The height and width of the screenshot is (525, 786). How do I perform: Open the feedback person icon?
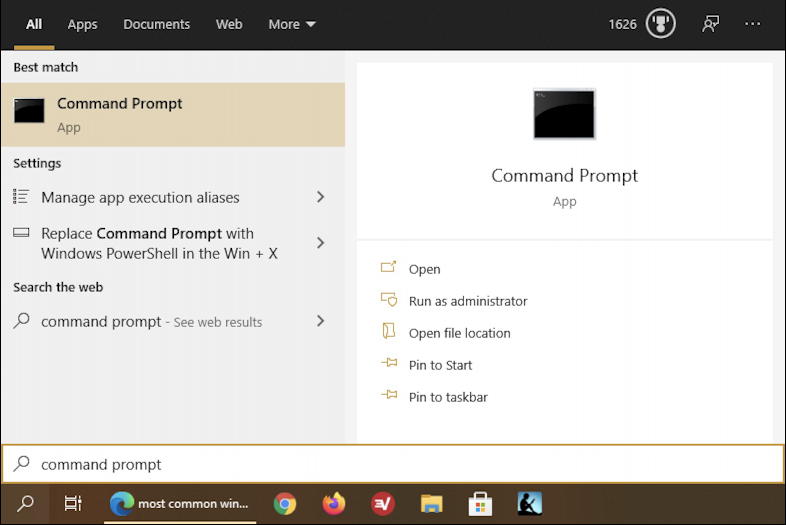710,24
